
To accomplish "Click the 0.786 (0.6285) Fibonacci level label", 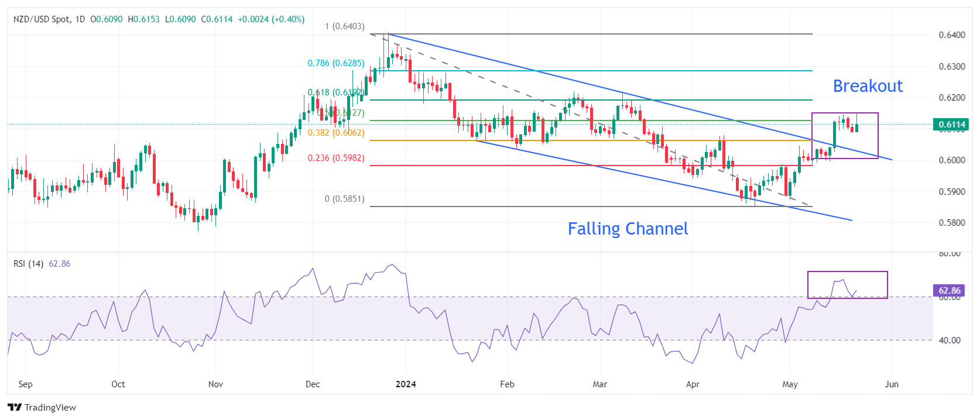I will [336, 63].
